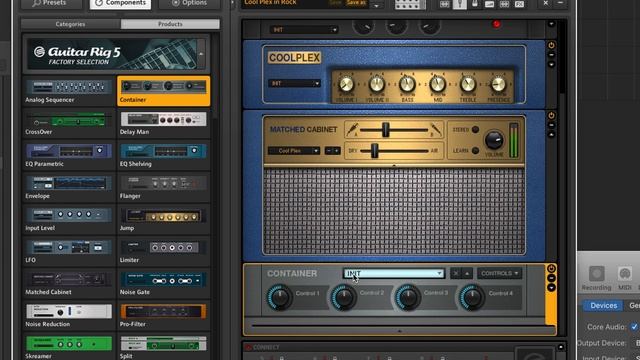Open the Container INIT preset dropdown
Screen dimensions: 640x360
(394, 273)
